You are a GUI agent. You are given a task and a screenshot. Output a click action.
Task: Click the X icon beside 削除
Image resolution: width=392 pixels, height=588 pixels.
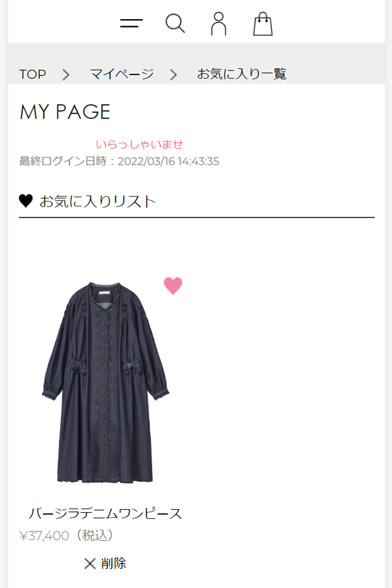(x=90, y=563)
